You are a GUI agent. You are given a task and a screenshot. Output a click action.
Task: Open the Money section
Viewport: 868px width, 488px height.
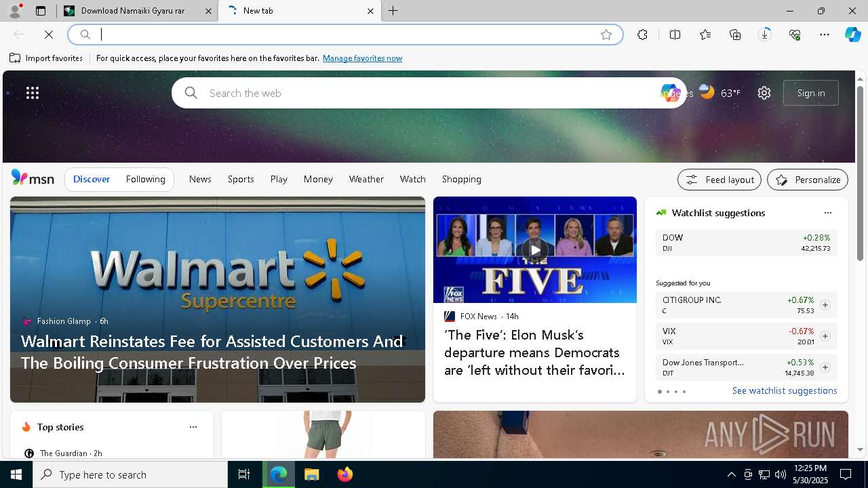pyautogui.click(x=318, y=179)
